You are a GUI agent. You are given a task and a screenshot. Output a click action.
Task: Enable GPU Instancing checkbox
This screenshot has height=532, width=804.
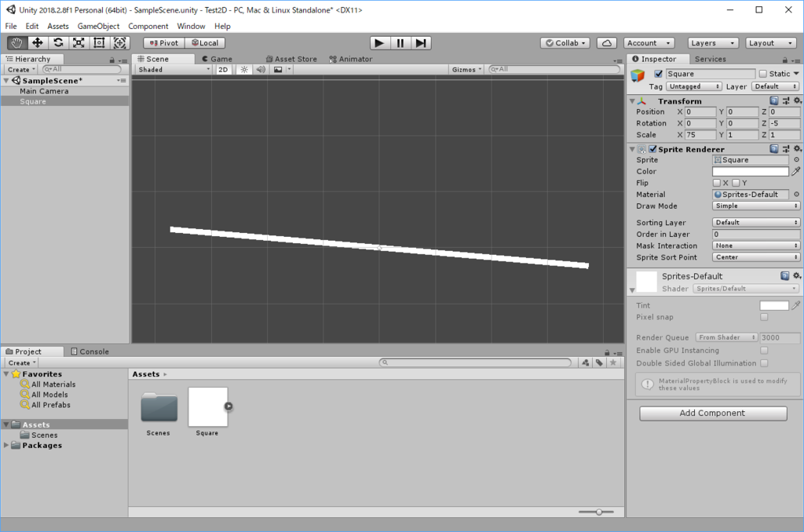764,351
